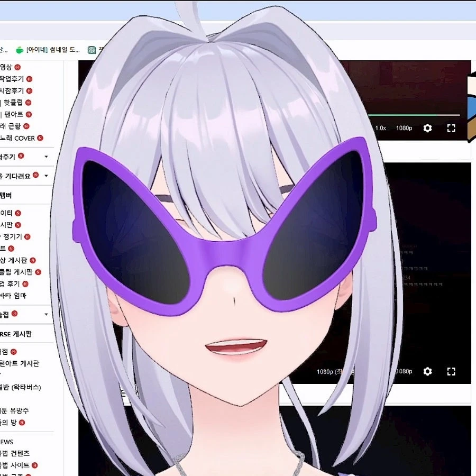Click the new-post badge next to 핫클립

(x=28, y=103)
